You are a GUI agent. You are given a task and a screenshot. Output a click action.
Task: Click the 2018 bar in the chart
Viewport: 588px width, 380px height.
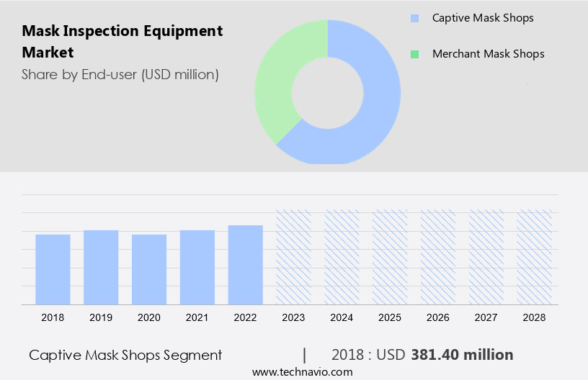[53, 269]
